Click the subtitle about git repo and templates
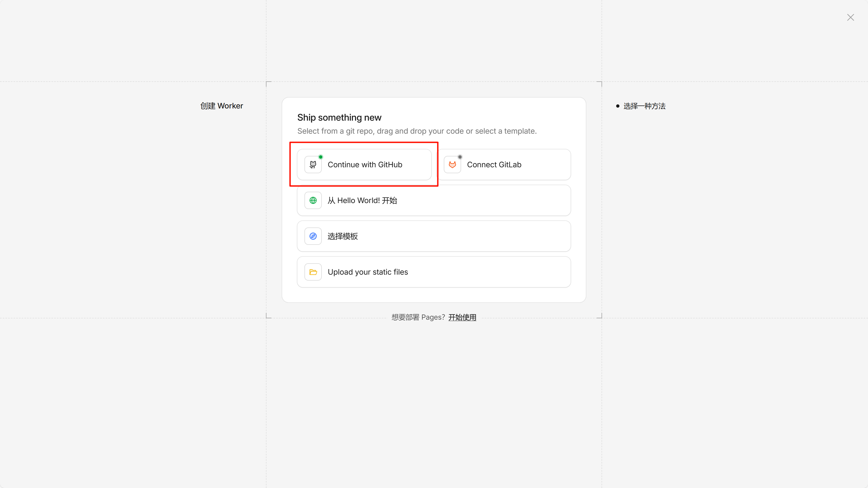This screenshot has width=868, height=488. point(417,131)
